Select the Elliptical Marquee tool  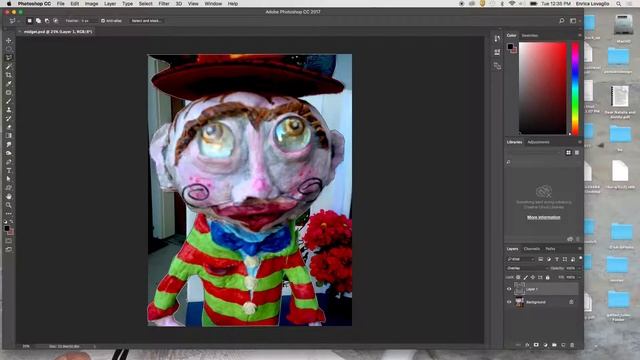(x=9, y=49)
